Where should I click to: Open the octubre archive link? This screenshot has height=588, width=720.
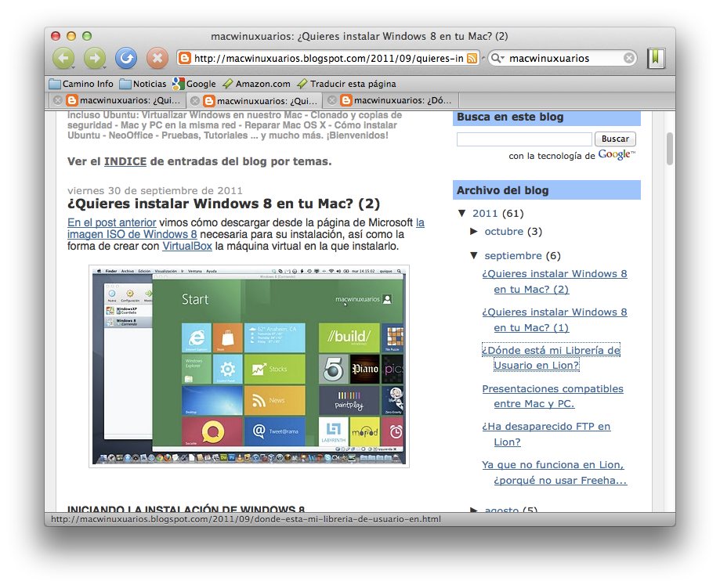pos(504,231)
